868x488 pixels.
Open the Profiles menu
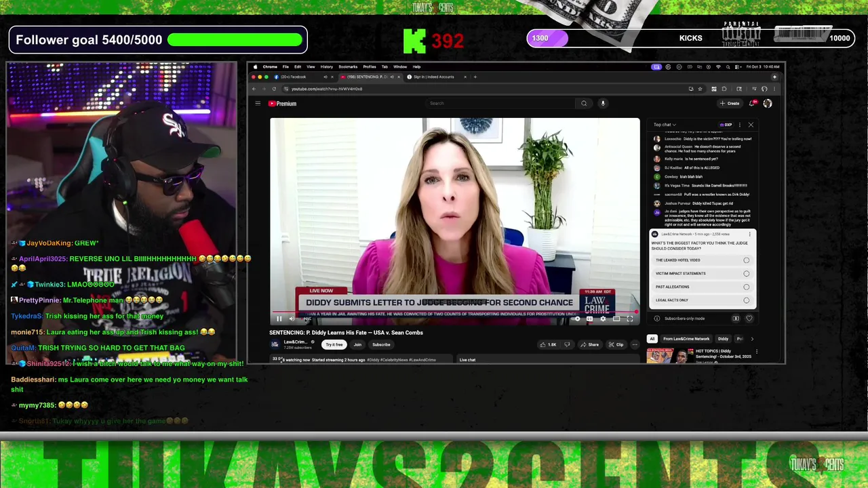(x=370, y=67)
